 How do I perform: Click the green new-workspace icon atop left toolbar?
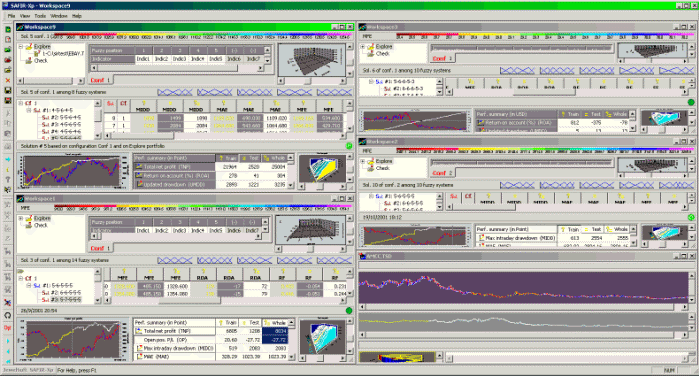click(x=8, y=29)
